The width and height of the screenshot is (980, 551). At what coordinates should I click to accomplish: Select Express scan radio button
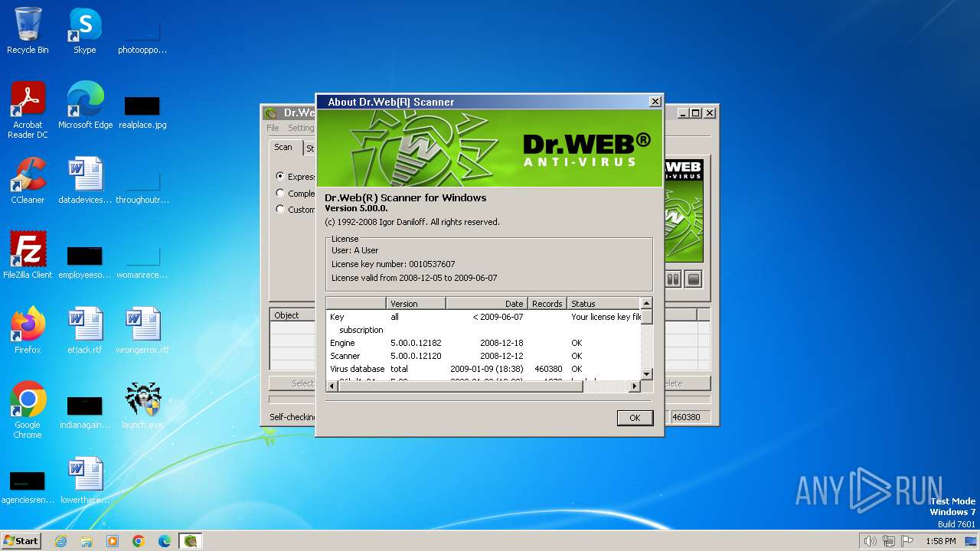click(x=280, y=176)
